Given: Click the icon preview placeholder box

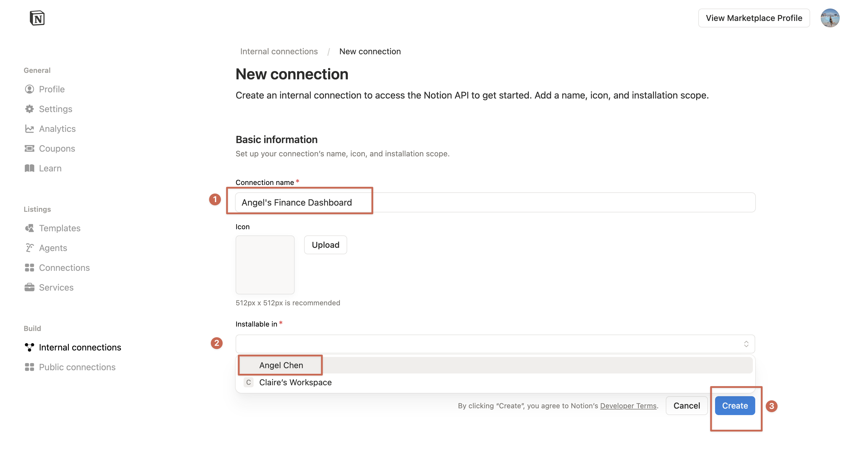Looking at the screenshot, I should (265, 265).
